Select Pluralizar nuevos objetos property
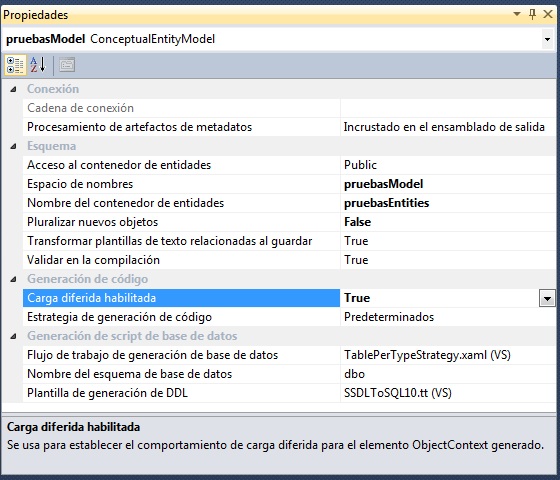 click(181, 222)
